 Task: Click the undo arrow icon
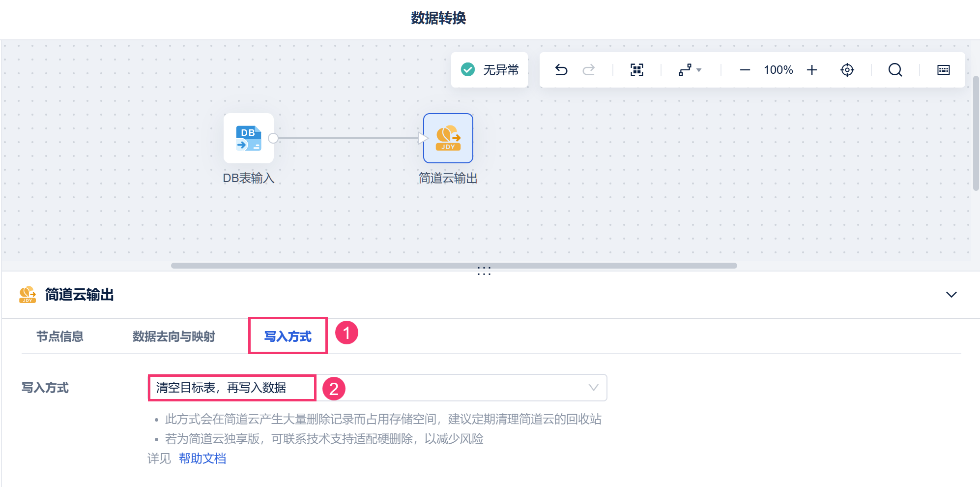click(561, 70)
